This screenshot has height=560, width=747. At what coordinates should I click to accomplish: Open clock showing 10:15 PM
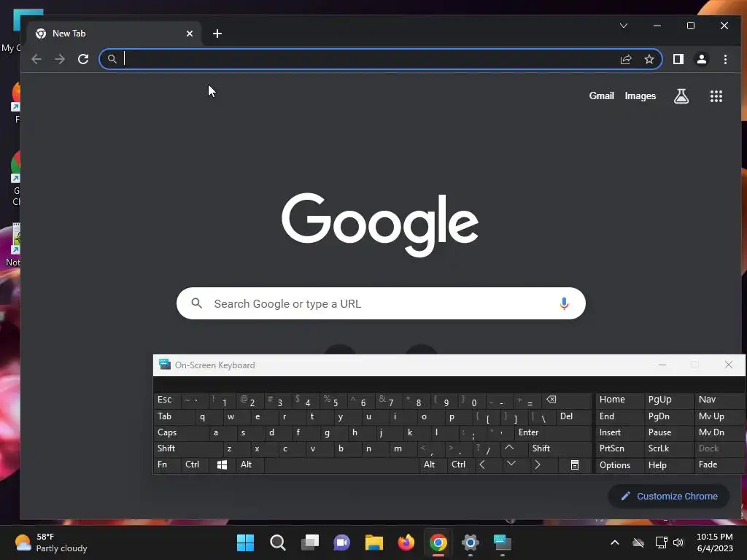(715, 542)
